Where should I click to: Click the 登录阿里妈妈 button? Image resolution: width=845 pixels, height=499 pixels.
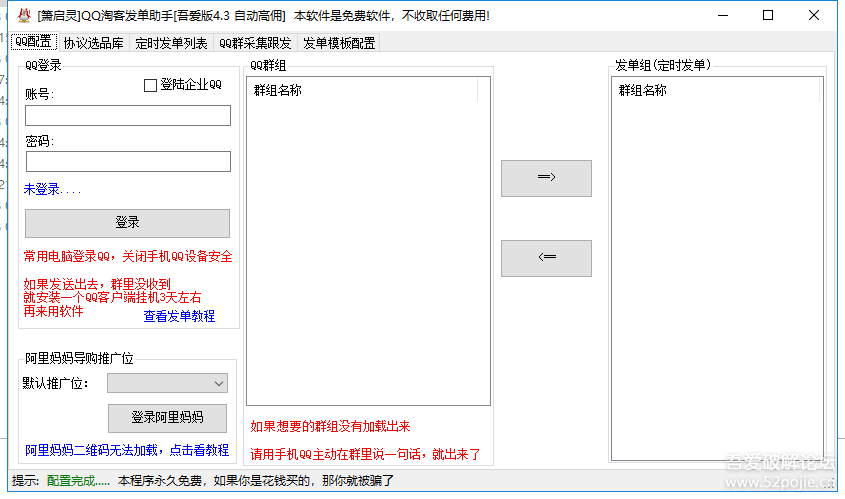click(x=167, y=418)
